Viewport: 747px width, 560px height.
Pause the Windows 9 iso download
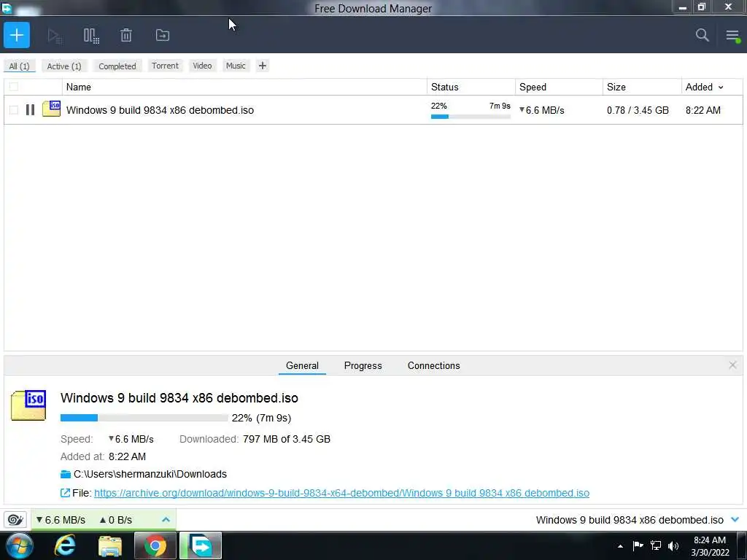30,110
